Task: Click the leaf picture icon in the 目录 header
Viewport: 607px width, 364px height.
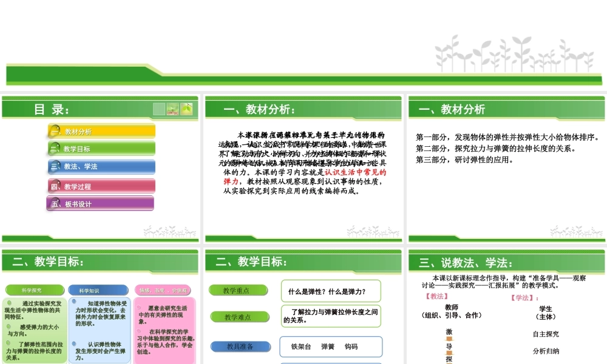Action: 186,109
